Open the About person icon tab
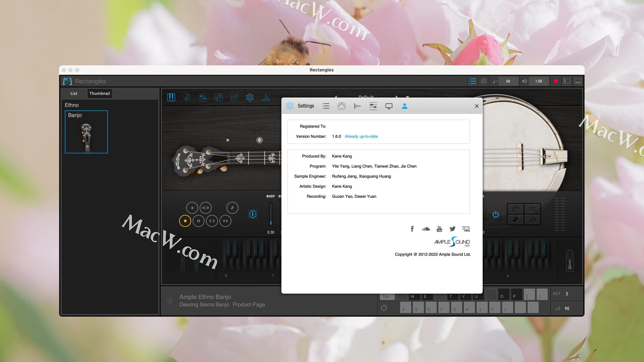 tap(405, 106)
